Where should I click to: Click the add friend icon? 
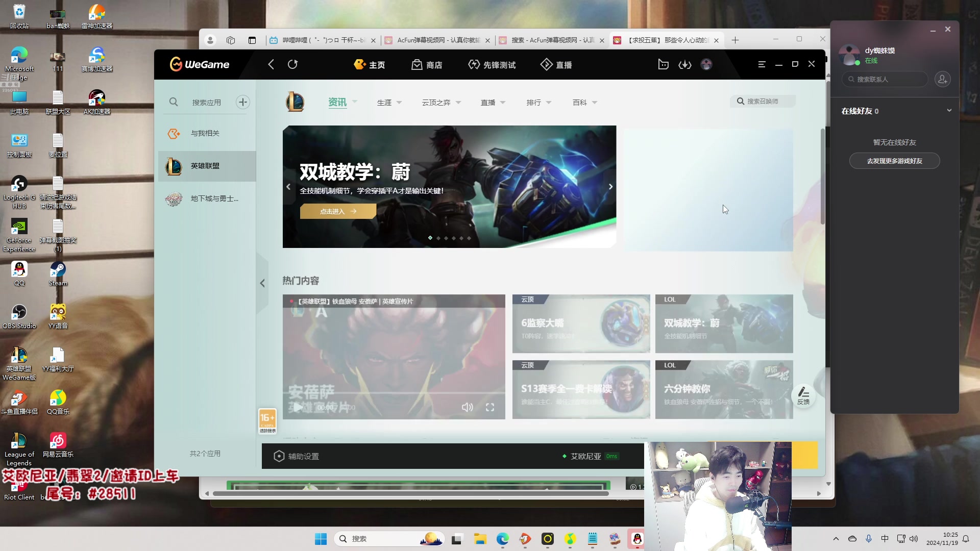click(942, 79)
